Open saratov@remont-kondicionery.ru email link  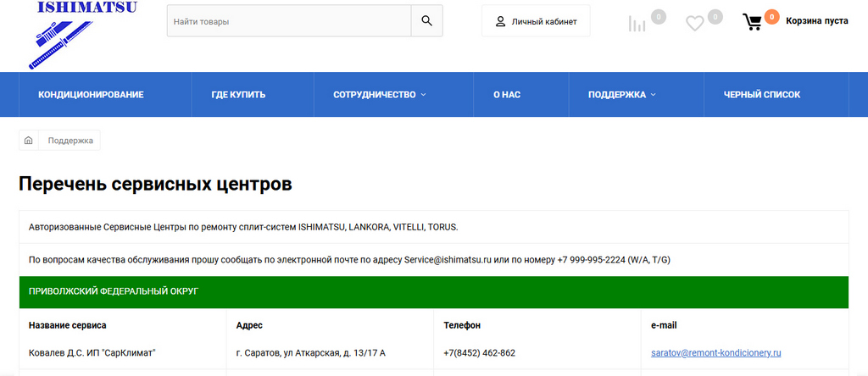pos(715,353)
